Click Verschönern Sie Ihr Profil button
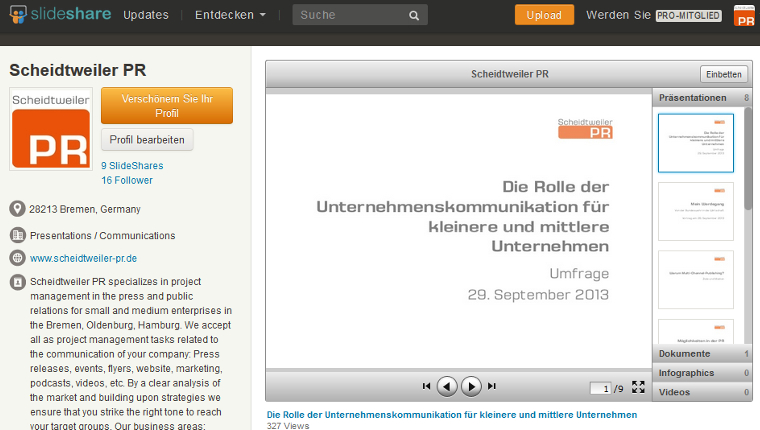 pos(167,106)
